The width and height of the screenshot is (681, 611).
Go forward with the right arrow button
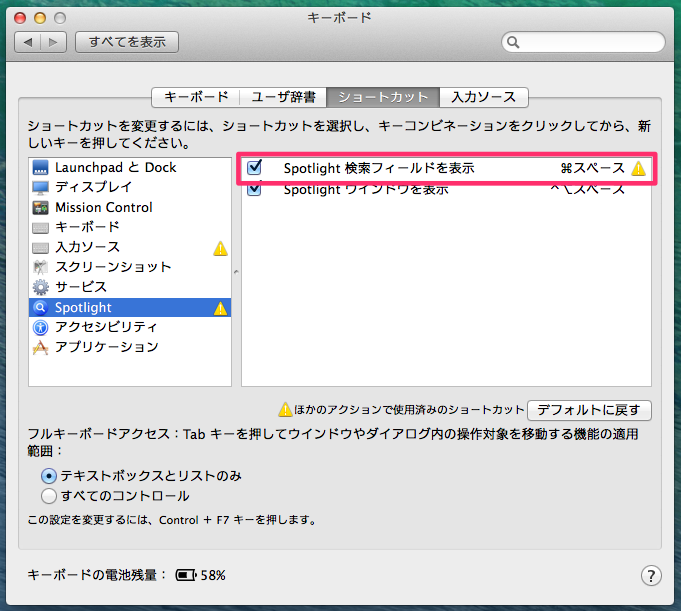click(x=53, y=42)
